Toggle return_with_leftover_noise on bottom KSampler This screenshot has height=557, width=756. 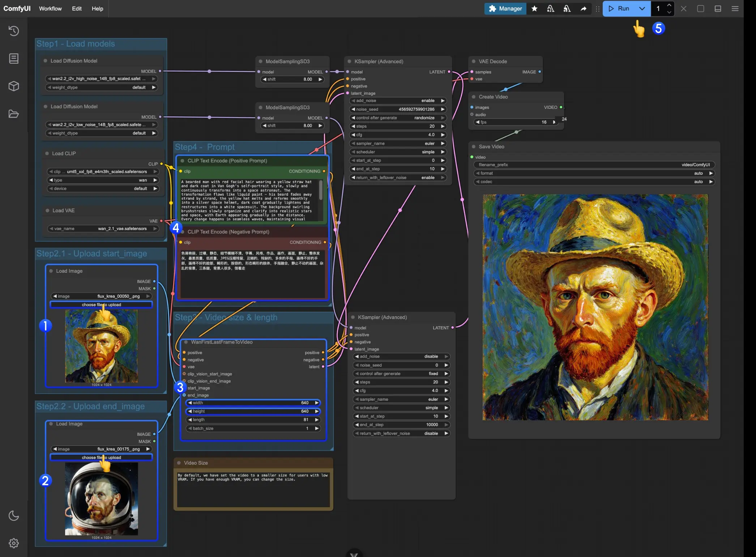(x=401, y=433)
